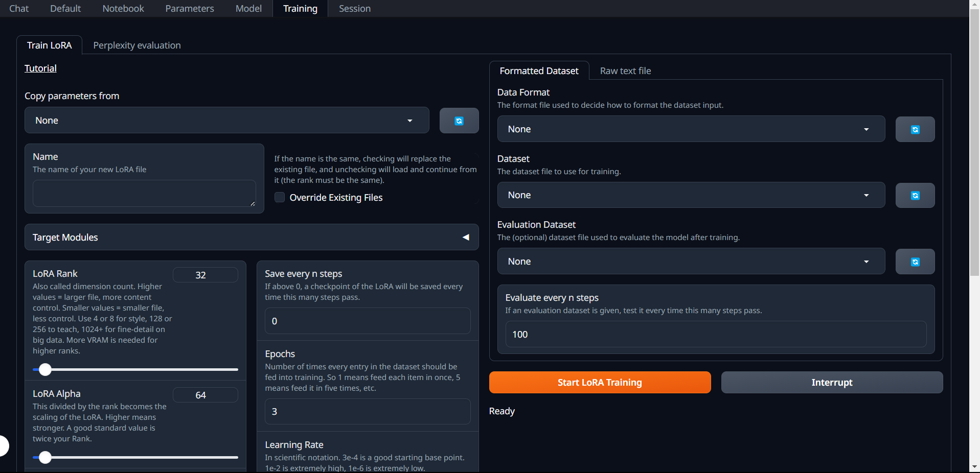Click the LoRA Rank slider handle
Image resolution: width=980 pixels, height=473 pixels.
(45, 369)
